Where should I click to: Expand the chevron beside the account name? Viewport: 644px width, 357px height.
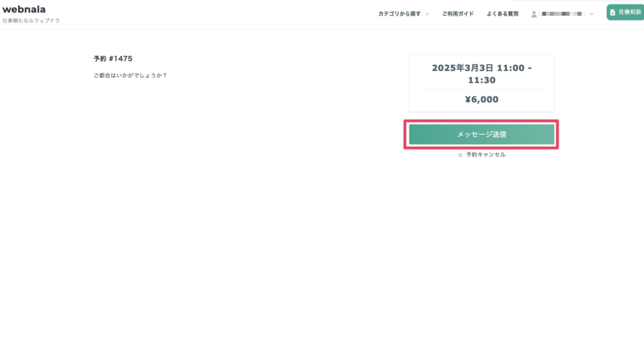pos(591,14)
